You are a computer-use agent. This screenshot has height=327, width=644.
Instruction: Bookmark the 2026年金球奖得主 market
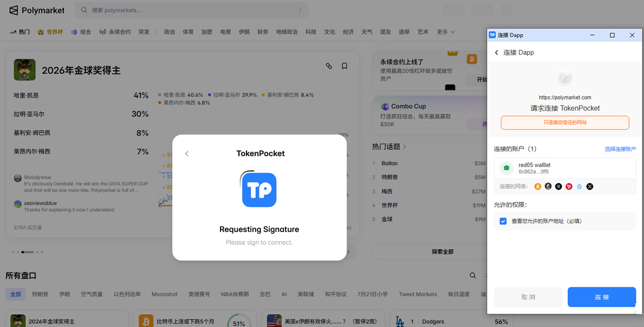(x=345, y=66)
